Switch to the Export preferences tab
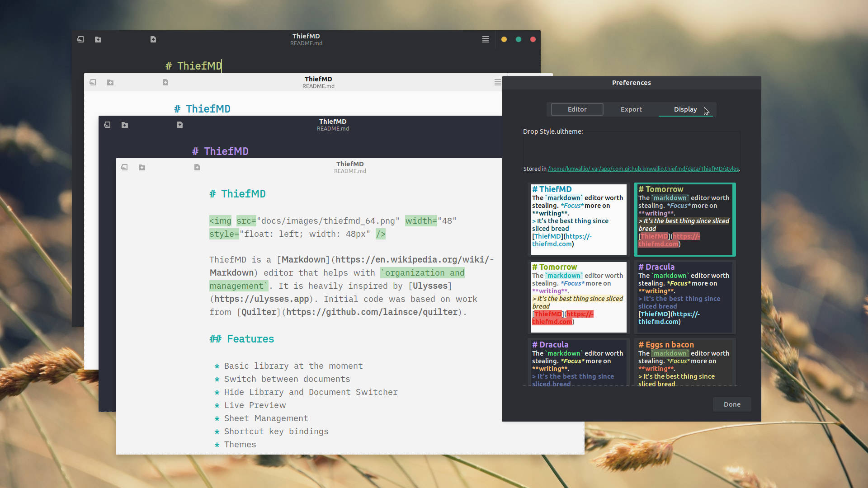Image resolution: width=868 pixels, height=488 pixels. pyautogui.click(x=631, y=109)
